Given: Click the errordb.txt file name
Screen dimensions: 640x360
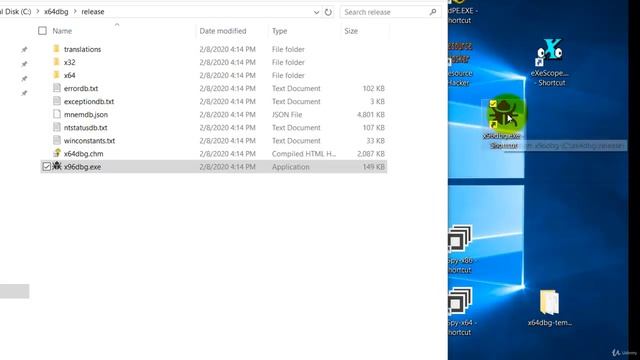Looking at the screenshot, I should point(81,89).
